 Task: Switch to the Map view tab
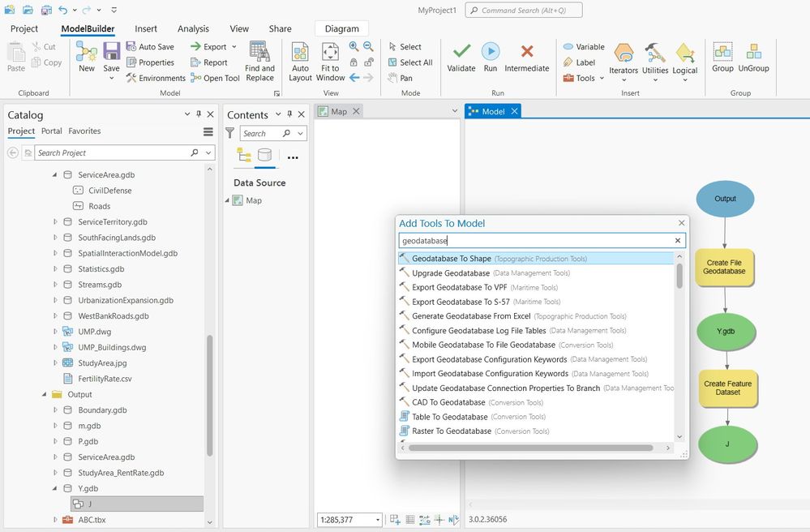[339, 112]
